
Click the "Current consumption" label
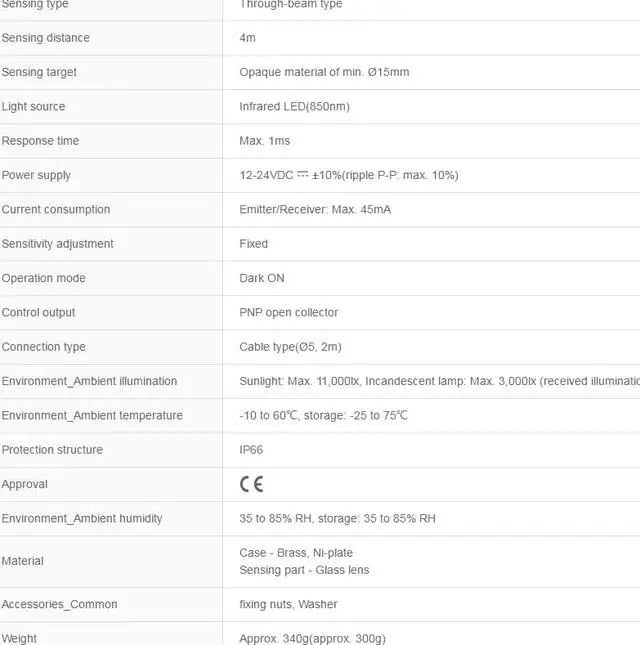tap(56, 210)
